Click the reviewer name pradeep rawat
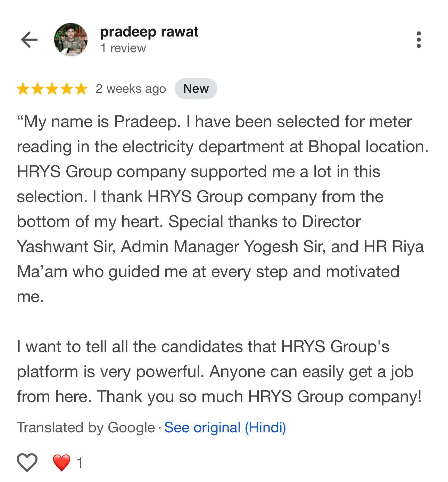Screen dimensions: 448x482 149,32
